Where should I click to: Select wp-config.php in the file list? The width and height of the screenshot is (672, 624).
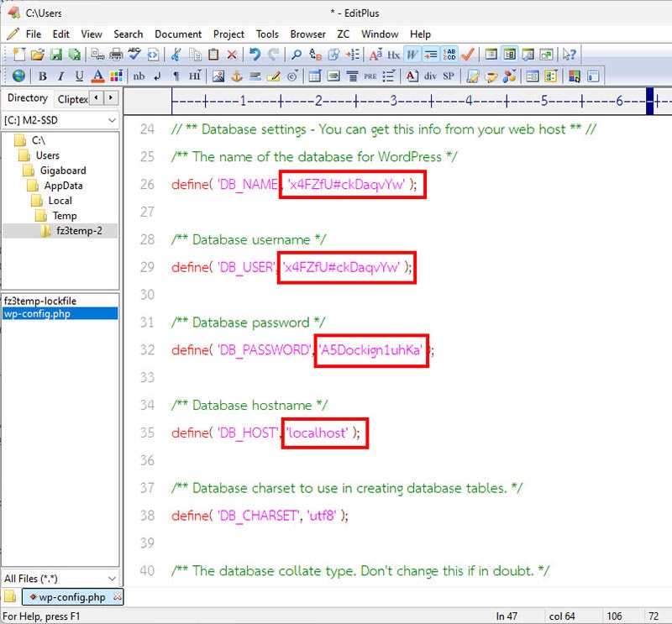60,314
